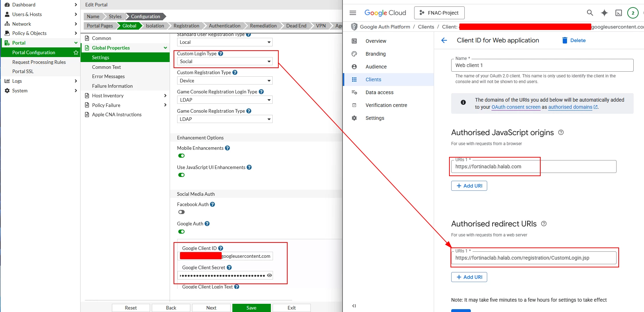The image size is (644, 312).
Task: Open the OAuth consent screen link
Action: 516,107
